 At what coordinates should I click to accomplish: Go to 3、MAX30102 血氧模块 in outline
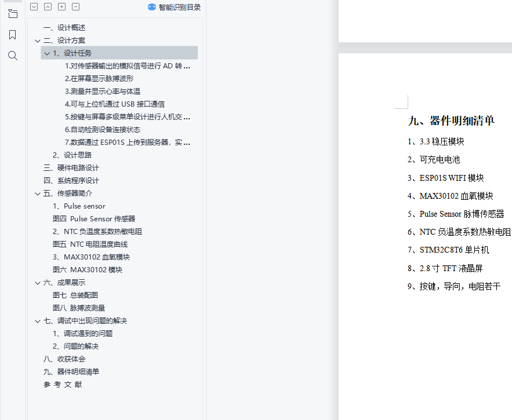pyautogui.click(x=92, y=257)
